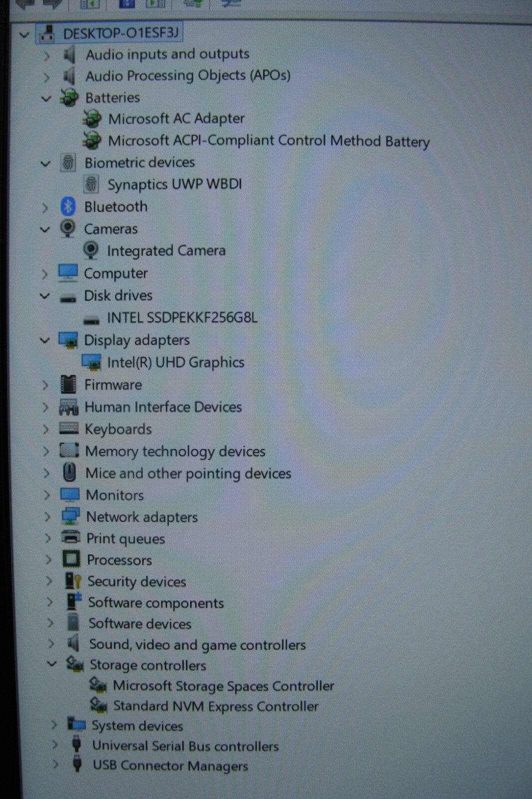This screenshot has width=532, height=799.
Task: Click the Keyboards category icon
Action: click(x=68, y=428)
